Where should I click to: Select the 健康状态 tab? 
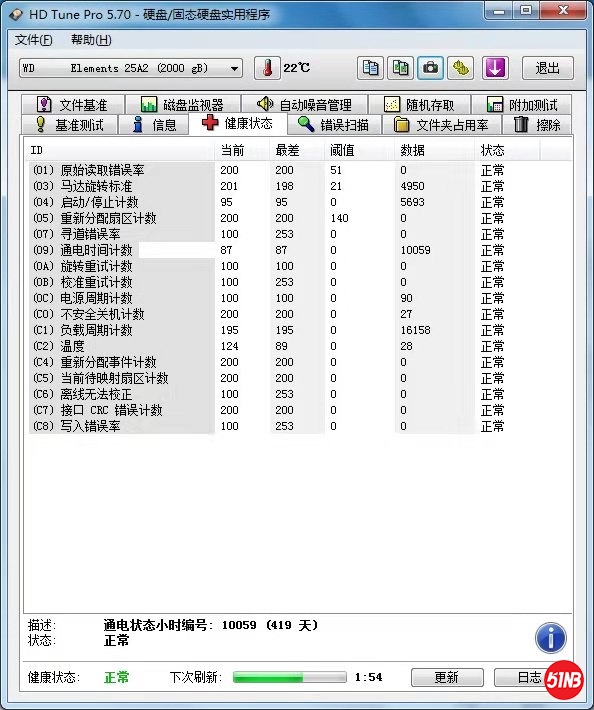coord(238,123)
